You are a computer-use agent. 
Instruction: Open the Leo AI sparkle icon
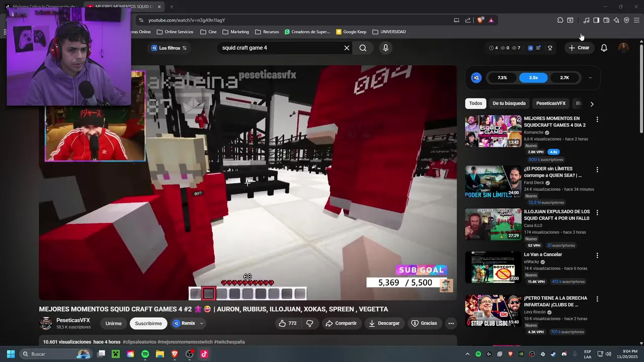click(616, 20)
